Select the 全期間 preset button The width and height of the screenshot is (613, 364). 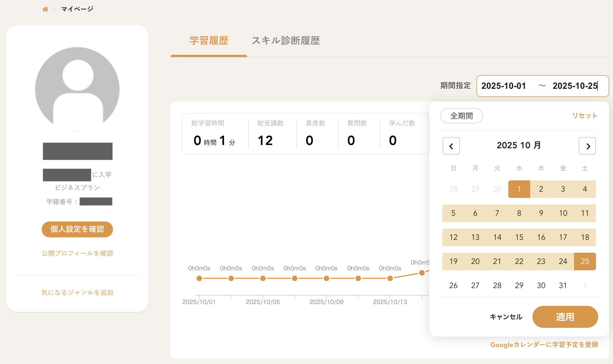click(461, 116)
